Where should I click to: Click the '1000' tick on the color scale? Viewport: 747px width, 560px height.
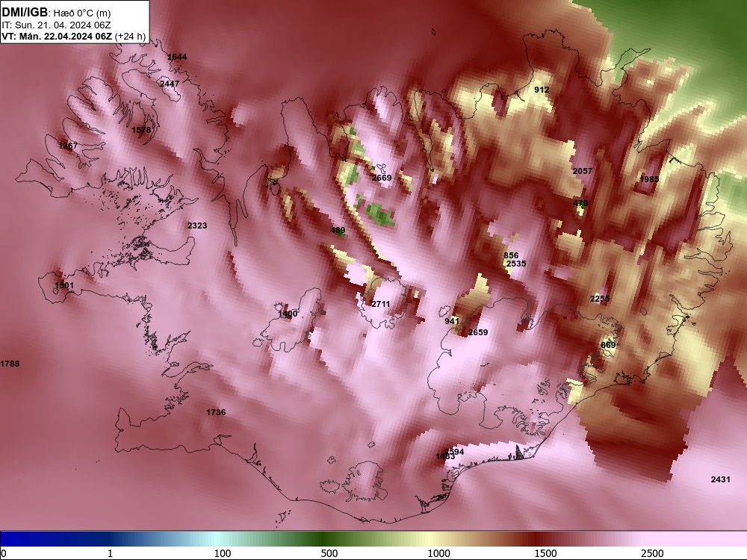(438, 553)
